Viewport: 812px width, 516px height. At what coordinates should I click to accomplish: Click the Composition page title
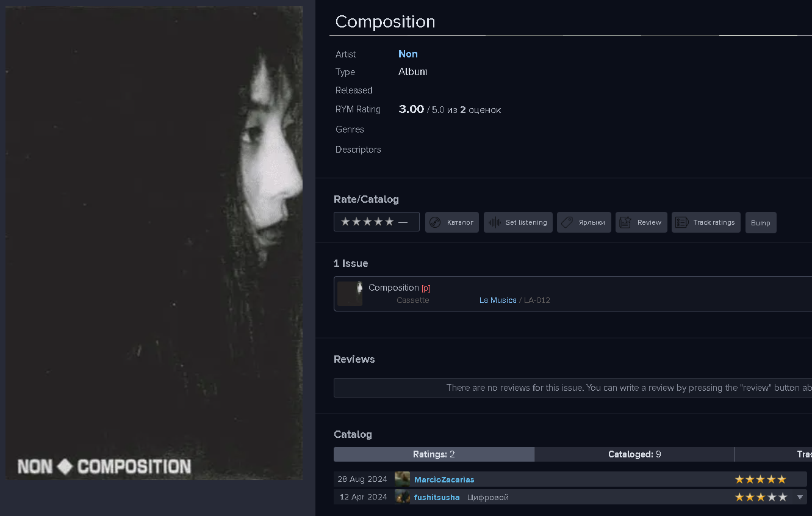coord(385,21)
